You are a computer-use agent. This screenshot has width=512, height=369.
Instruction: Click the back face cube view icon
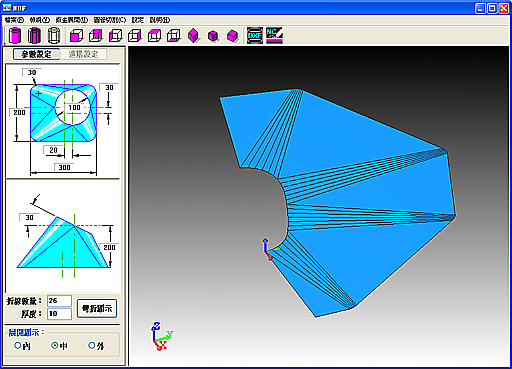click(96, 35)
